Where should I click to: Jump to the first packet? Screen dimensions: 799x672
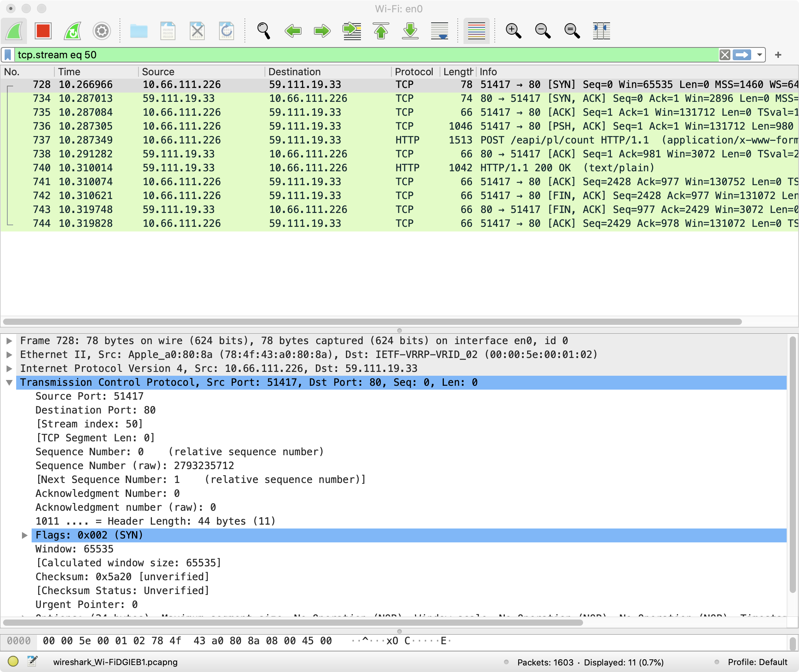(381, 31)
